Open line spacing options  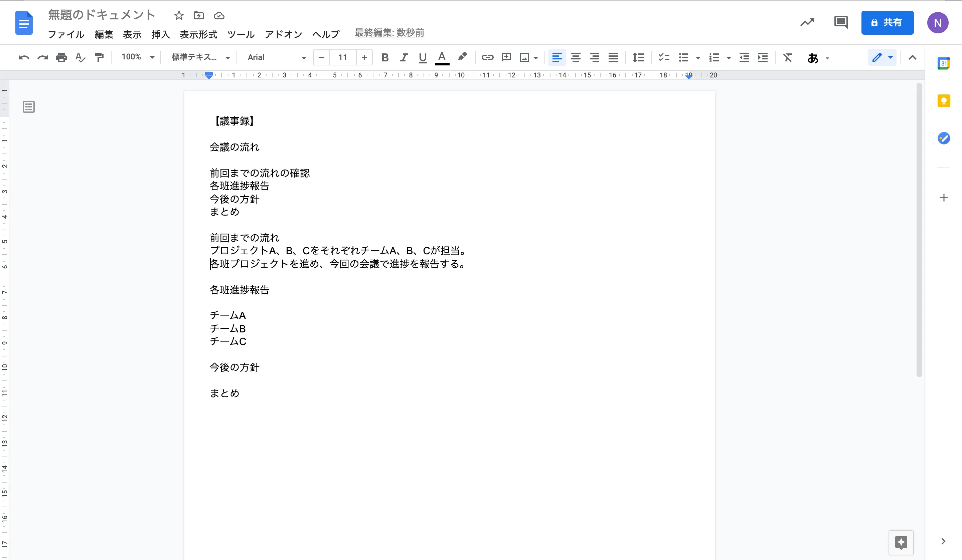click(x=638, y=58)
